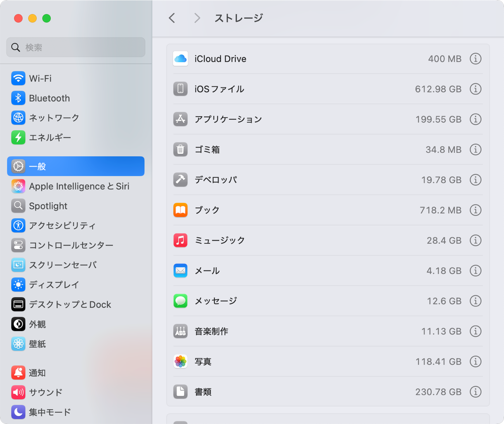Open 通知 notification settings

tap(76, 372)
